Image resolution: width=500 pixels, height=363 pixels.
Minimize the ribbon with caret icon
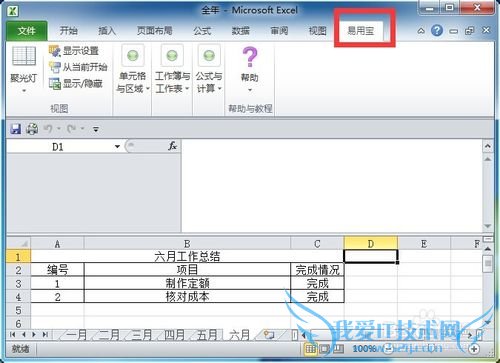pos(421,31)
